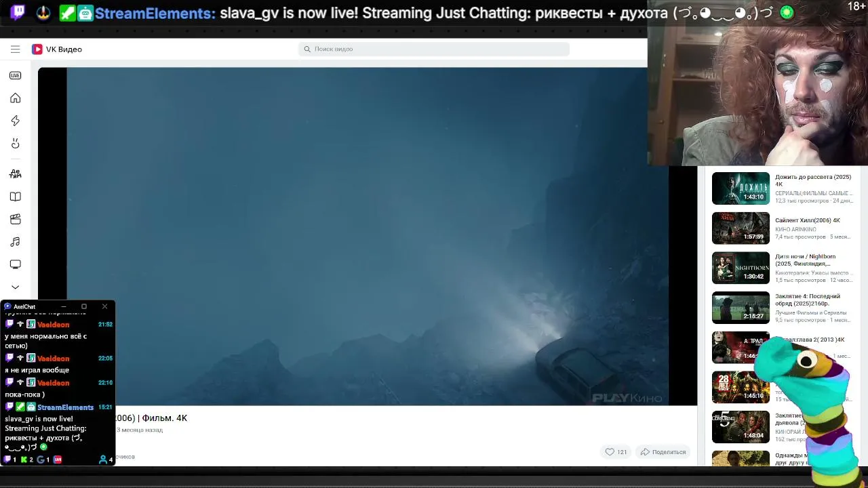
Task: Open the Астрал 1:46 video thumbnail
Action: [x=741, y=348]
